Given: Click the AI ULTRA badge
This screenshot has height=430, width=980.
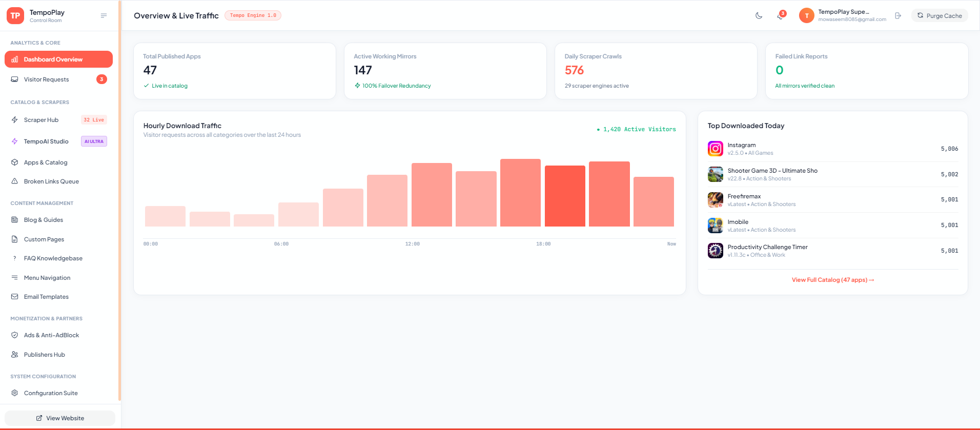Looking at the screenshot, I should 94,141.
